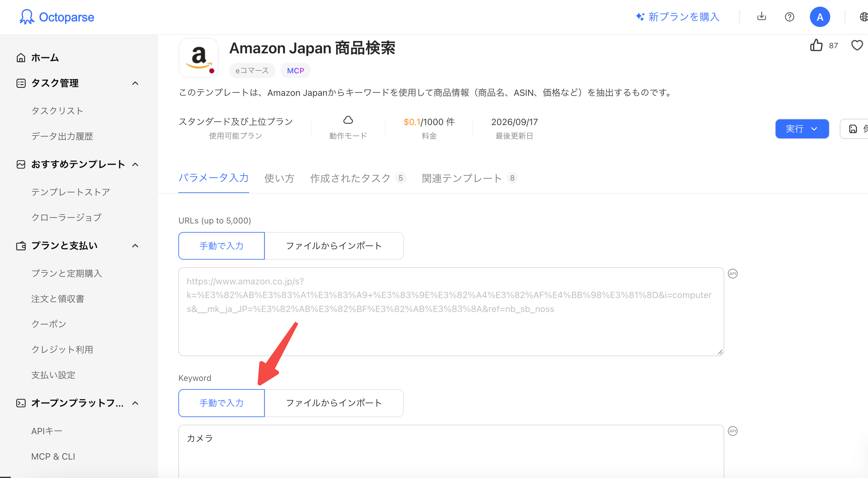The width and height of the screenshot is (868, 478).
Task: Open 支払い設定 in sidebar
Action: pyautogui.click(x=53, y=375)
